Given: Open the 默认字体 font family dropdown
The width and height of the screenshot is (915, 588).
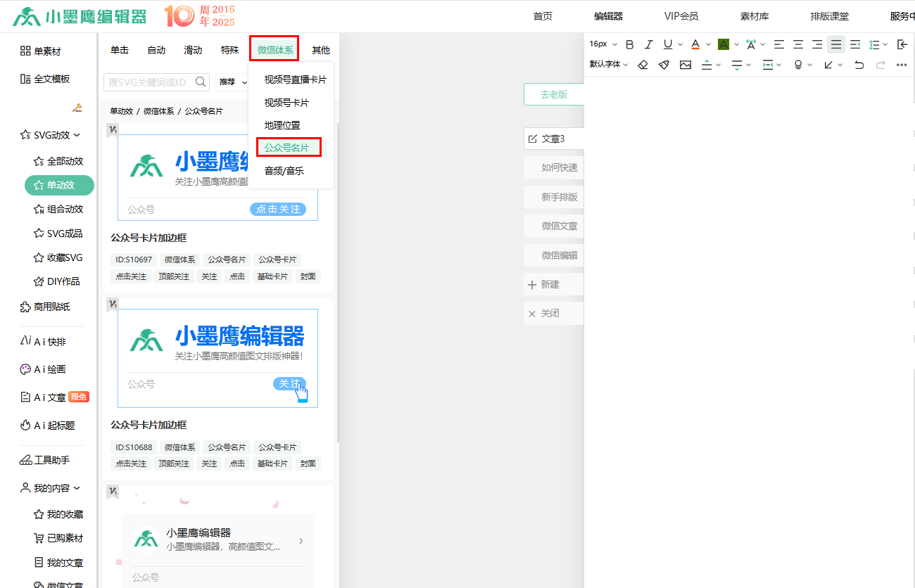Looking at the screenshot, I should point(609,65).
